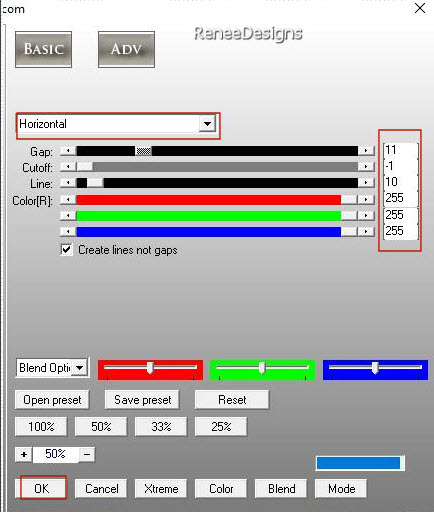Click the plus zoom button
The image size is (434, 512).
point(24,454)
